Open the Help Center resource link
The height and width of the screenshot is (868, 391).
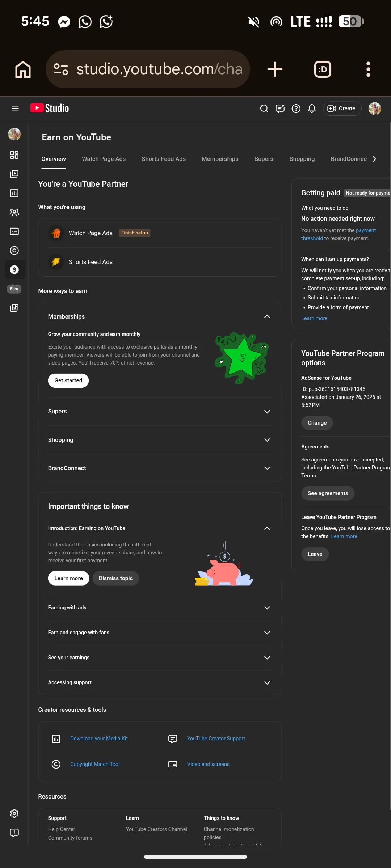click(x=62, y=829)
